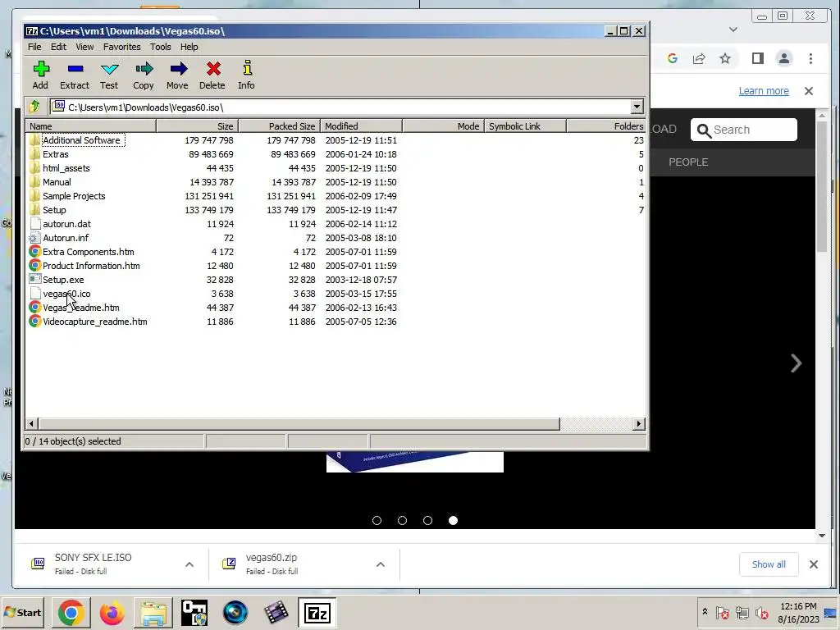Expand SONY SFX LE.ISO download options
The width and height of the screenshot is (840, 630).
tap(189, 564)
